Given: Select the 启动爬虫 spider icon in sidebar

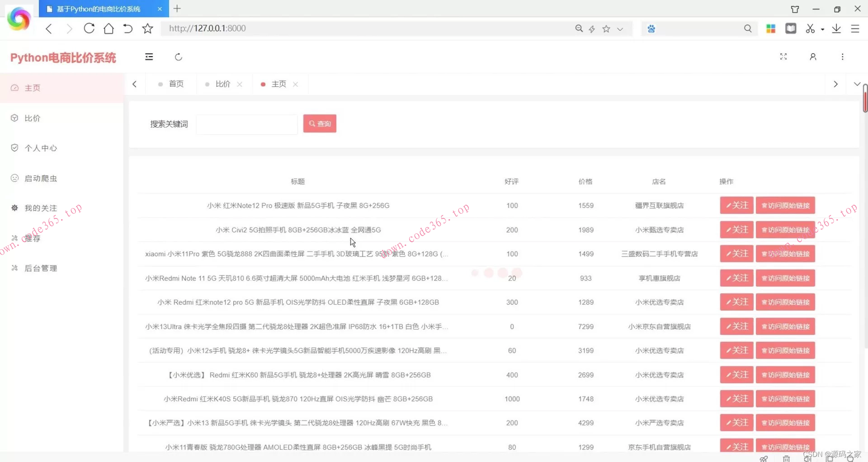Looking at the screenshot, I should pos(14,178).
